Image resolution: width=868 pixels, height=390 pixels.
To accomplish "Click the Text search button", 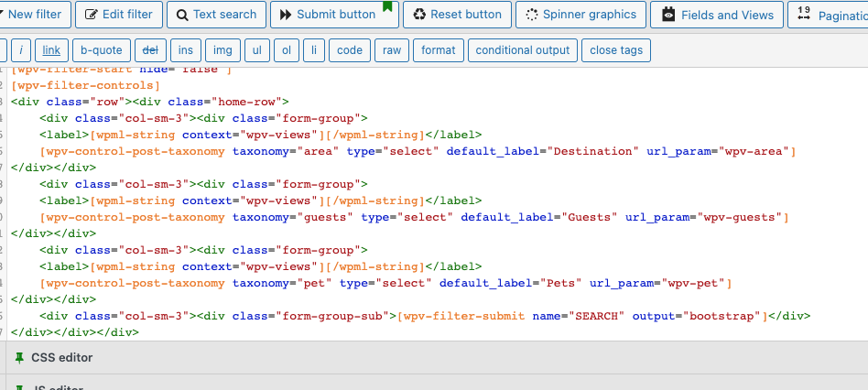I will (216, 15).
